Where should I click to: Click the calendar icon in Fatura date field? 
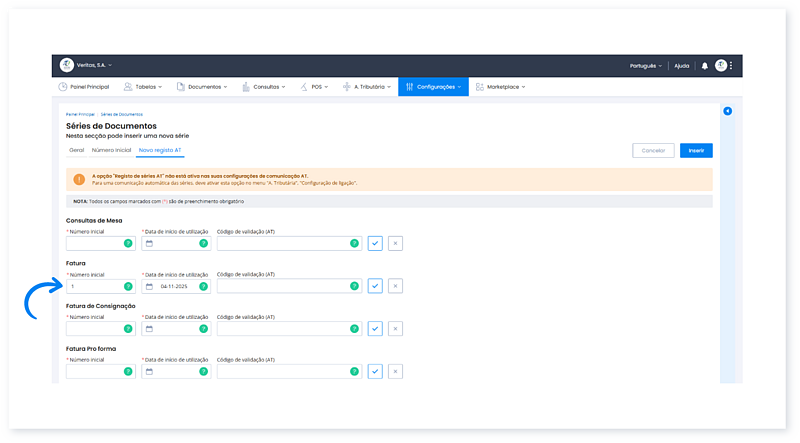click(x=149, y=286)
